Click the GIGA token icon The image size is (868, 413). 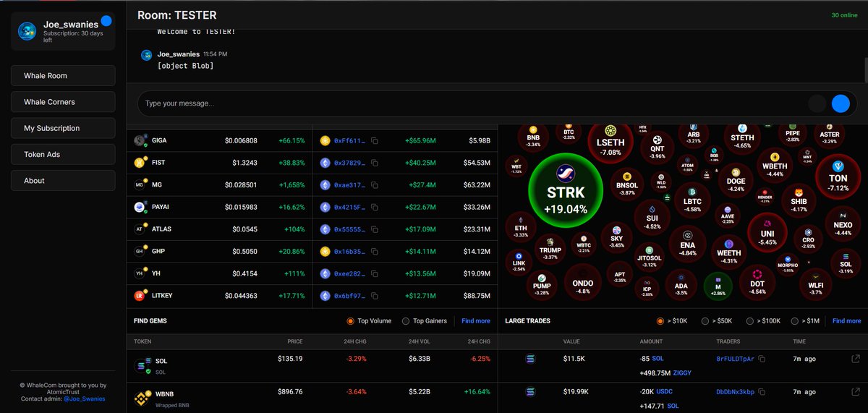click(140, 140)
